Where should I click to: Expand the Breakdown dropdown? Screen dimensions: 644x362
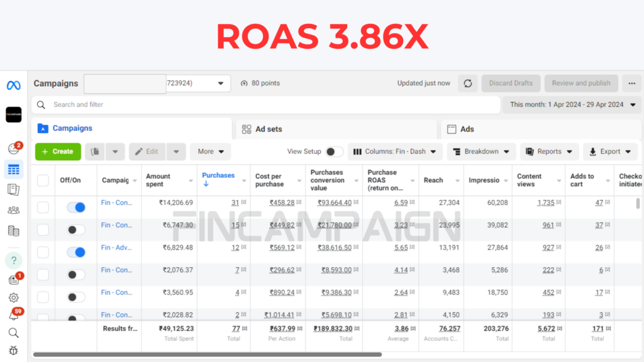(x=481, y=151)
